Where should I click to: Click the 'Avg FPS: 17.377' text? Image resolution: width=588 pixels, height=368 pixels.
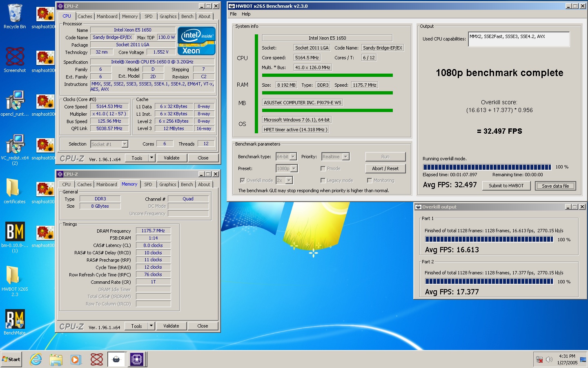pos(452,292)
